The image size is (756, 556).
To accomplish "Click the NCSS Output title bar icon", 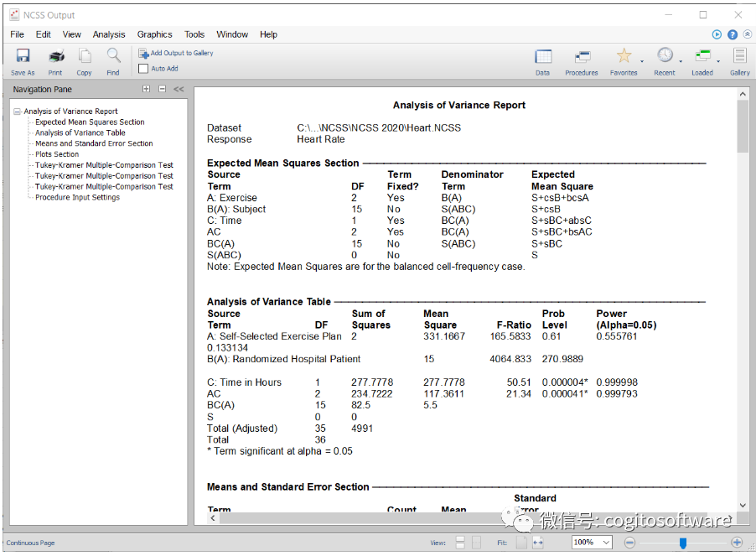I will pos(14,15).
